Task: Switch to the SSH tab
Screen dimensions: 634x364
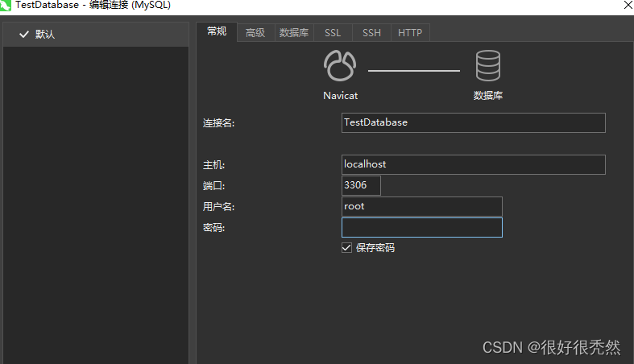Action: (371, 33)
